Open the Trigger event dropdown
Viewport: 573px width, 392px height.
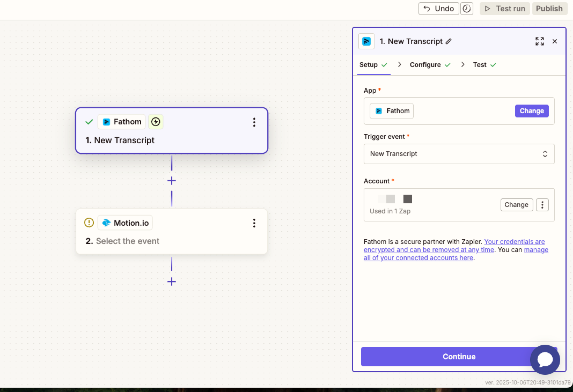[x=459, y=154]
